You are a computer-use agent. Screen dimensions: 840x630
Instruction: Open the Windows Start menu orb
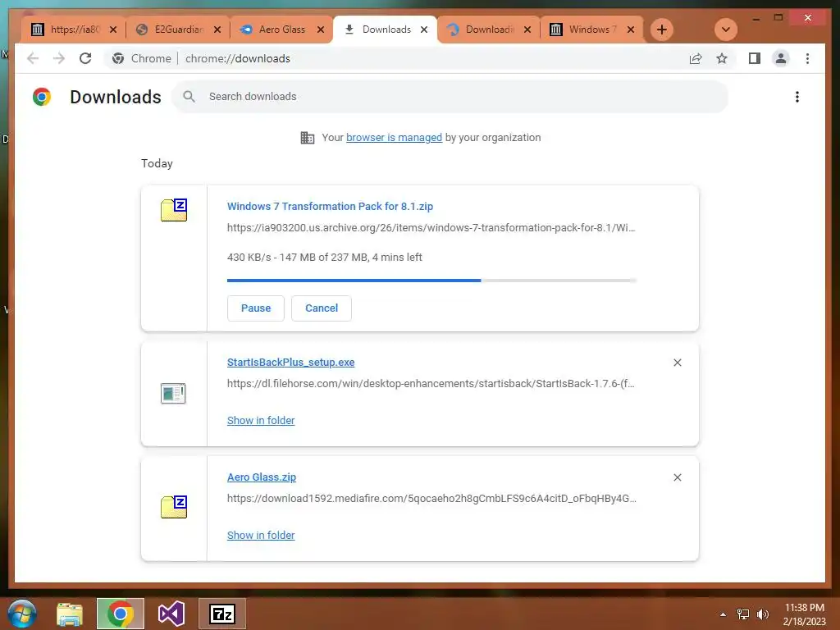point(22,614)
